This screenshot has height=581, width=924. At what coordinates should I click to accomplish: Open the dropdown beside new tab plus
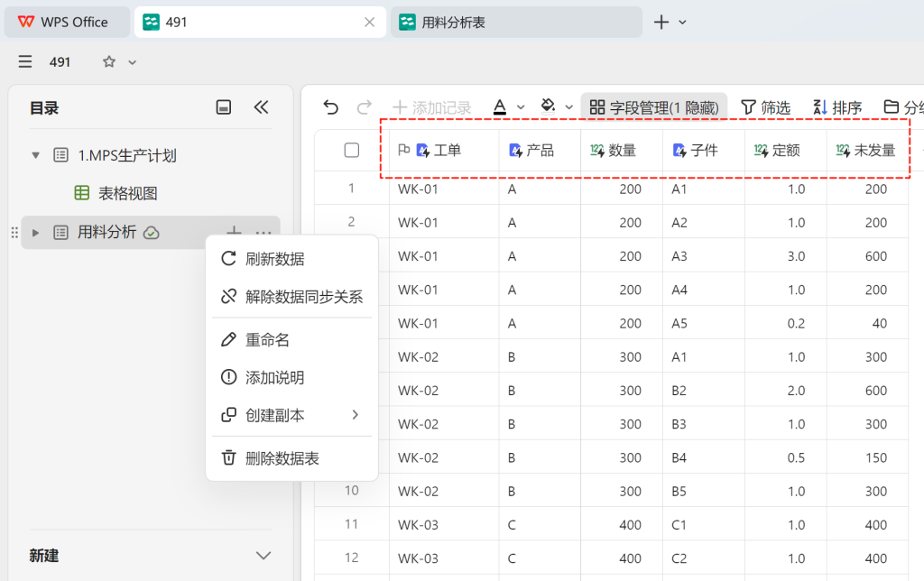pos(682,23)
